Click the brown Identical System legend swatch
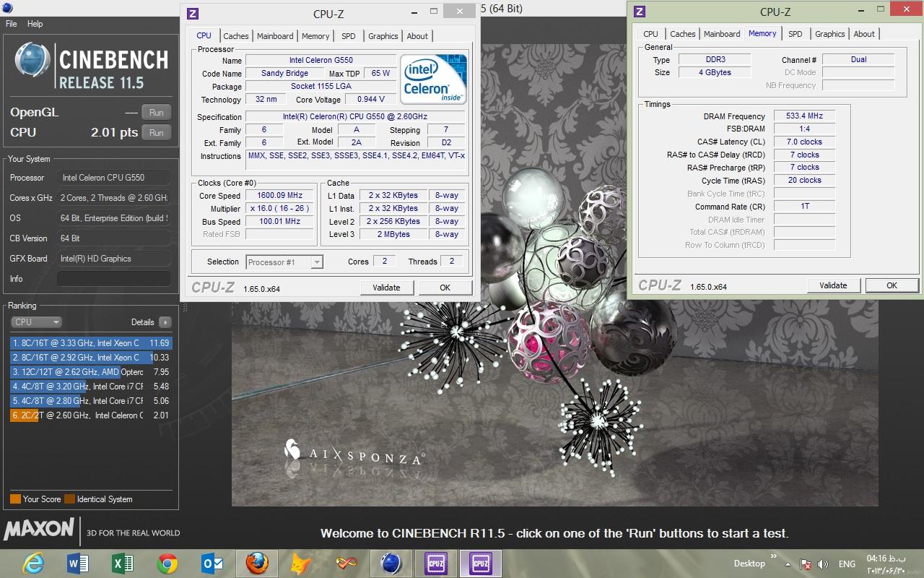This screenshot has height=578, width=924. click(x=69, y=499)
